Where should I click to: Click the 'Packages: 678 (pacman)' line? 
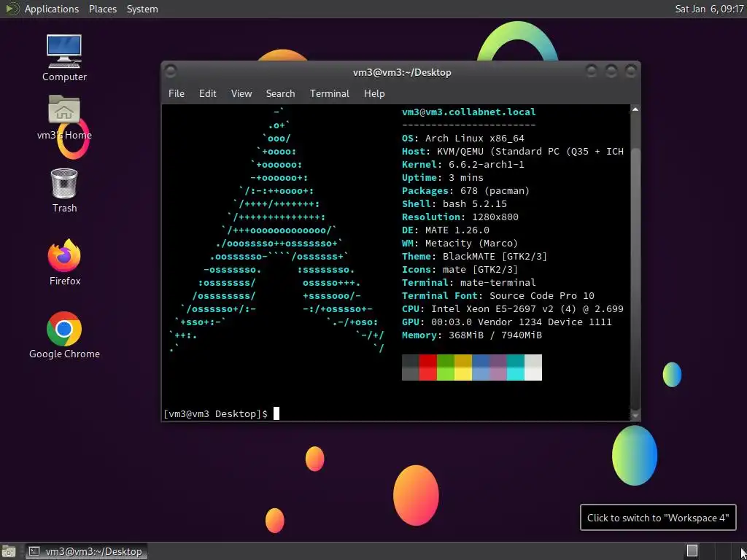click(x=466, y=190)
